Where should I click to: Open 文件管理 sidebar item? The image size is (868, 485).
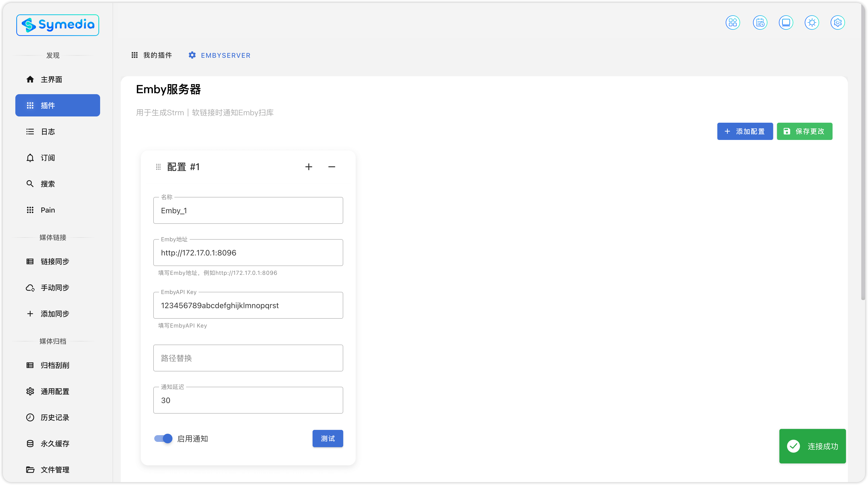[x=55, y=469]
